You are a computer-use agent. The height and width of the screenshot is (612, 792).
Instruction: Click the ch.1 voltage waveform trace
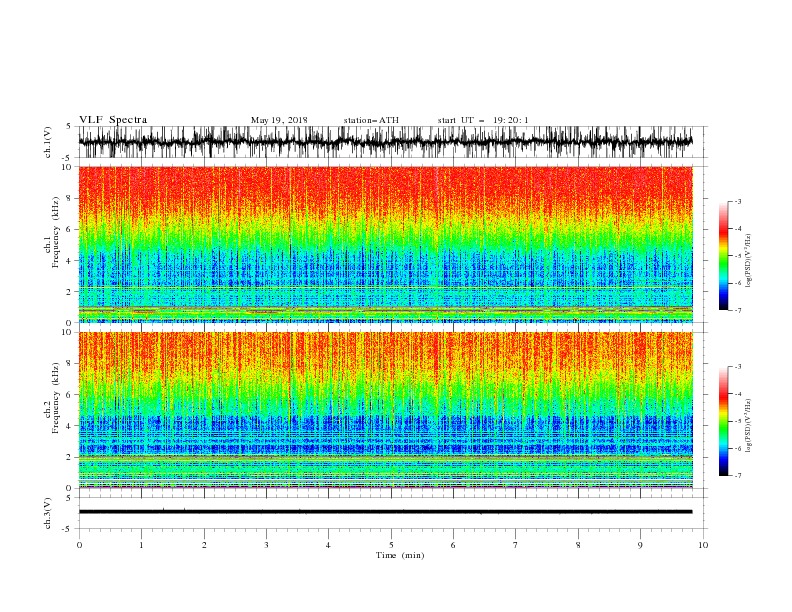385,142
